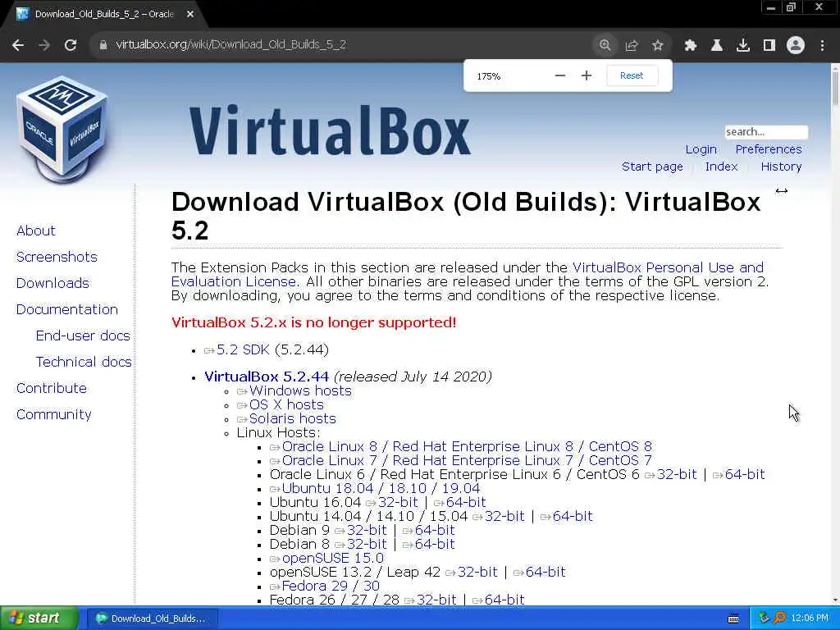Toggle the side panel icon
Viewport: 840px width, 630px height.
[x=769, y=45]
